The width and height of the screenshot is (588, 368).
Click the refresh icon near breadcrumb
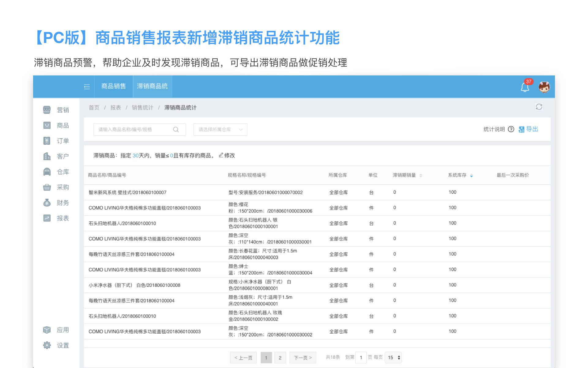tap(539, 107)
